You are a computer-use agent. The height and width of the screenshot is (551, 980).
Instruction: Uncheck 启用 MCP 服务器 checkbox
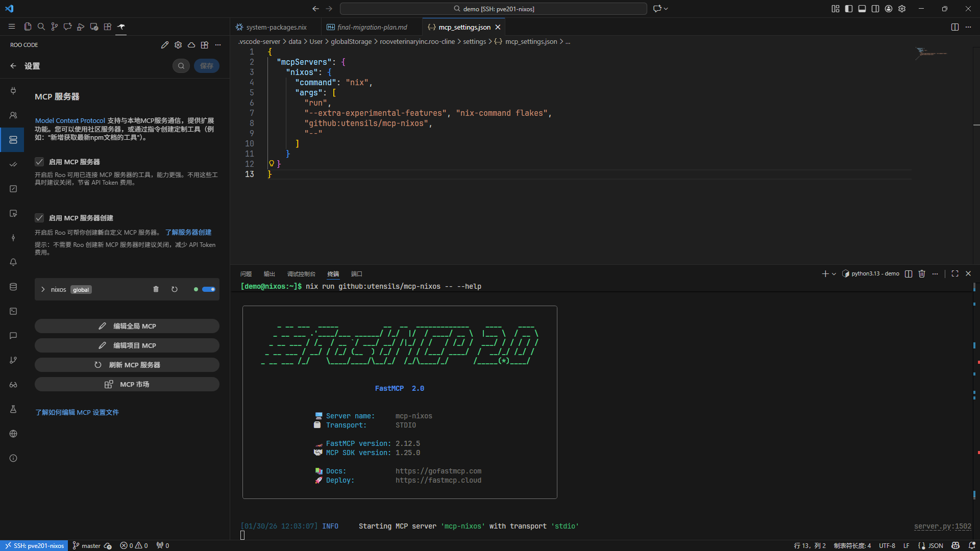pyautogui.click(x=39, y=162)
